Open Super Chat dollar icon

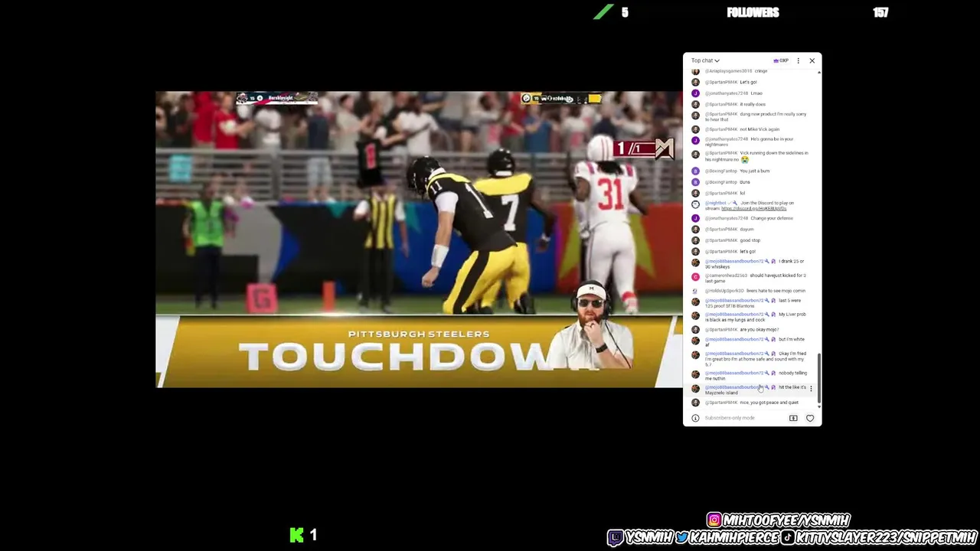pyautogui.click(x=793, y=418)
